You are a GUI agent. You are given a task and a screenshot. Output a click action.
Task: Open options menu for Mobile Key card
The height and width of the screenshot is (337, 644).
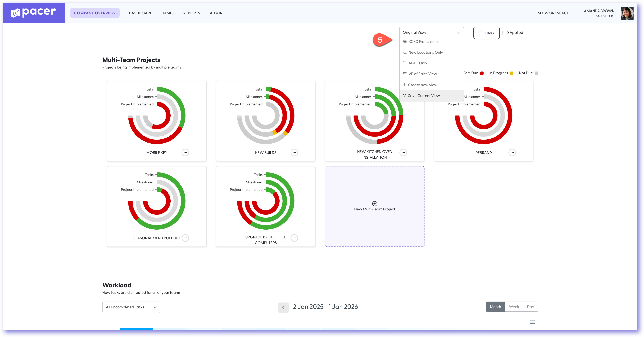[185, 152]
